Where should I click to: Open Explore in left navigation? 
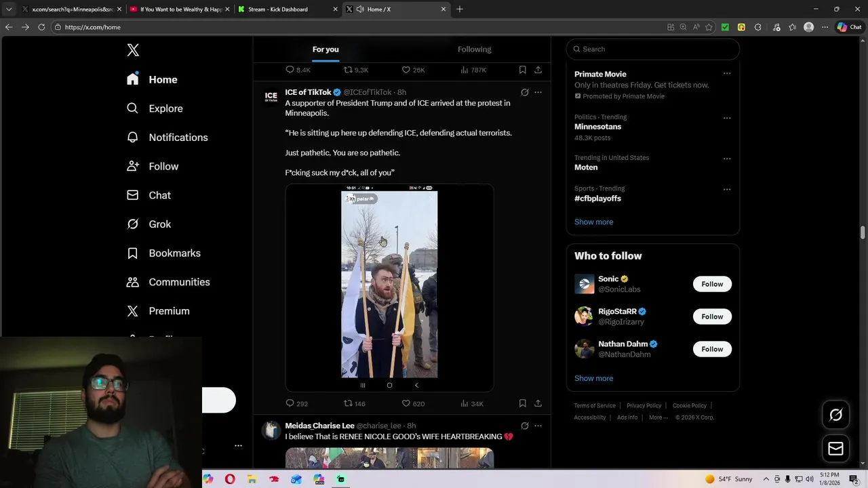pos(155,108)
